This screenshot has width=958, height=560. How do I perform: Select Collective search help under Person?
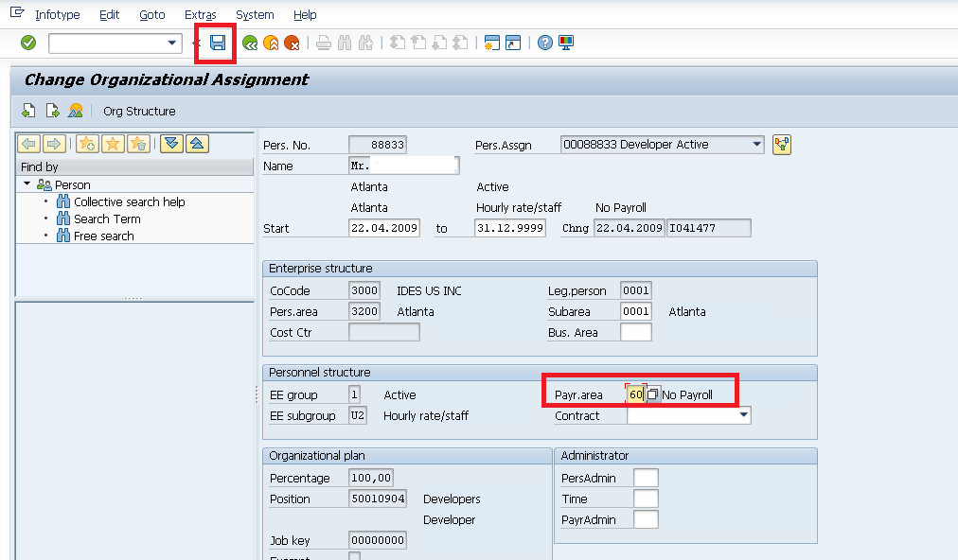coord(129,201)
